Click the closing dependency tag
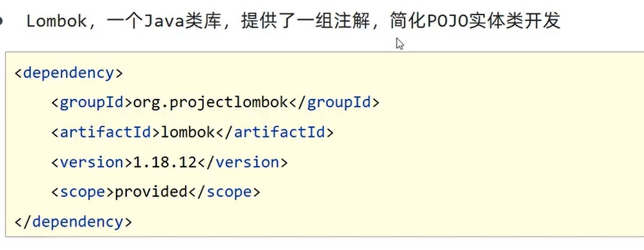 point(73,222)
